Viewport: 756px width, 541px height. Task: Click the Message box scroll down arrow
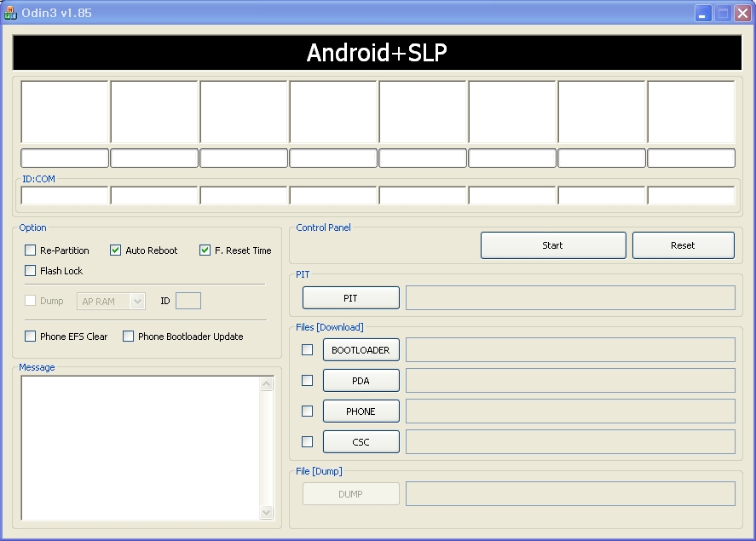(267, 512)
